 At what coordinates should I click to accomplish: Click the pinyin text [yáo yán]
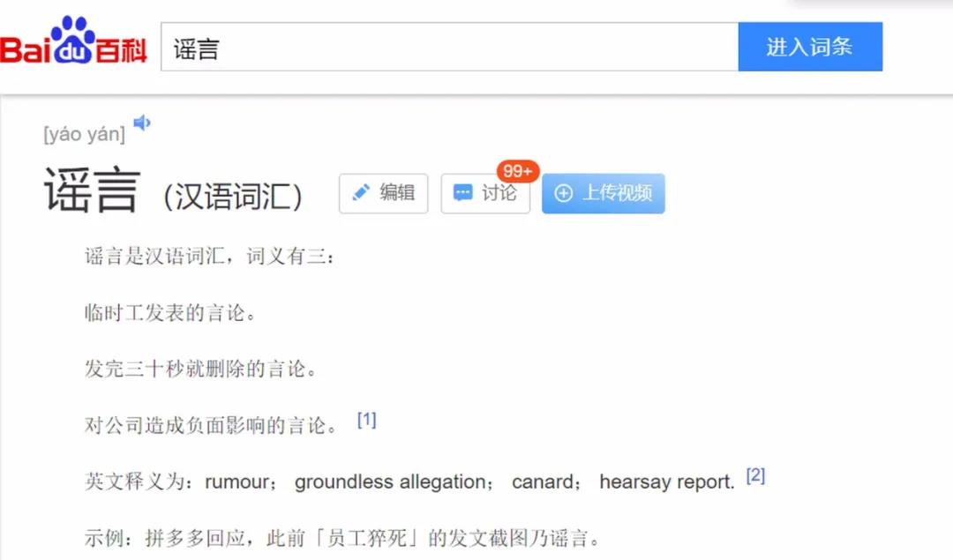point(85,134)
